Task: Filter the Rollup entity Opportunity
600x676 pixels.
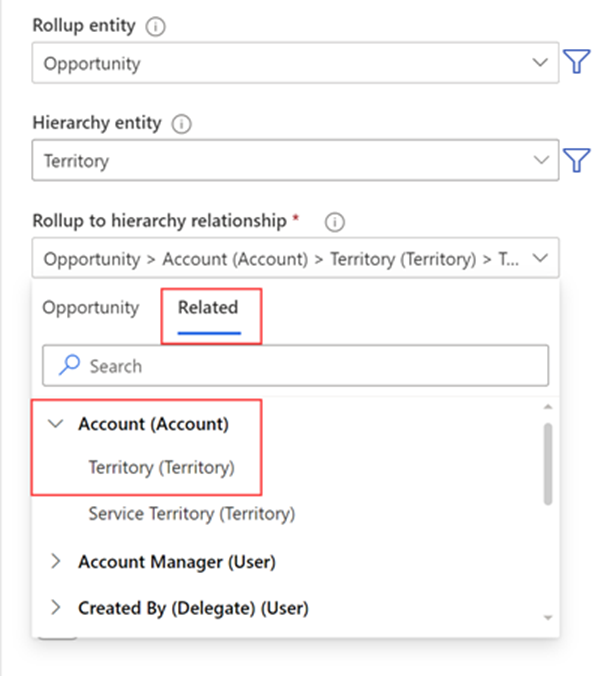Action: 576,63
